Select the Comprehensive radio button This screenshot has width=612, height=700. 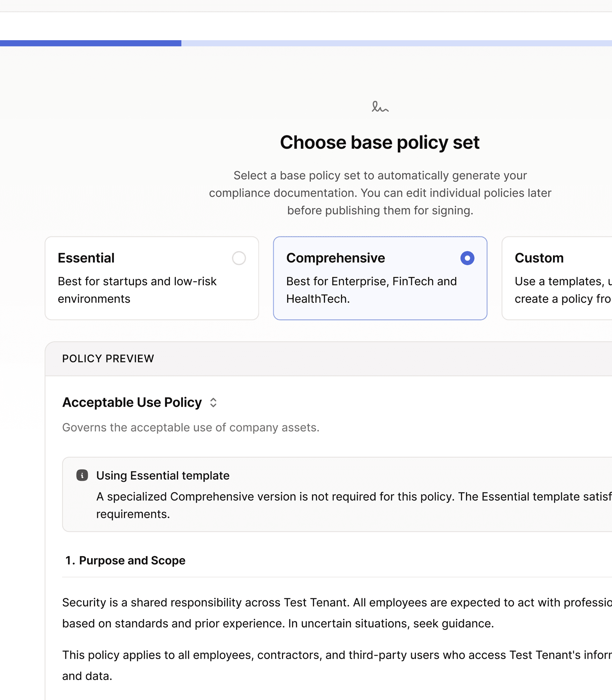click(468, 258)
